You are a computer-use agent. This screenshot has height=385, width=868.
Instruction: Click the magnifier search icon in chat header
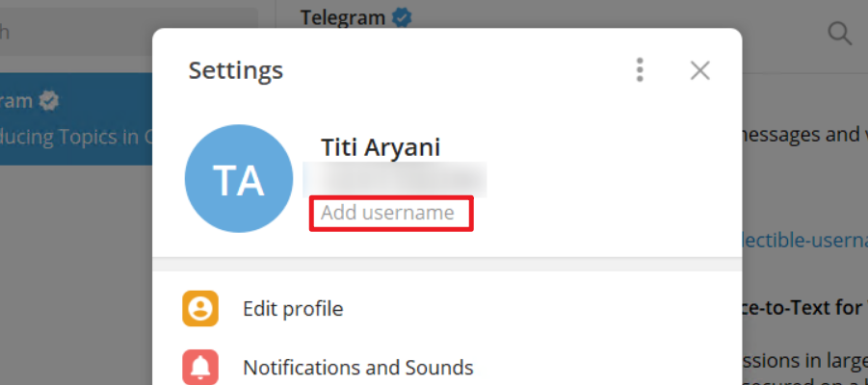[839, 35]
